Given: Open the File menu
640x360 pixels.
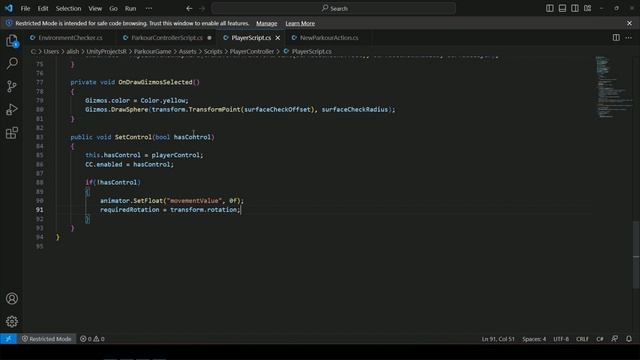Looking at the screenshot, I should coord(25,8).
